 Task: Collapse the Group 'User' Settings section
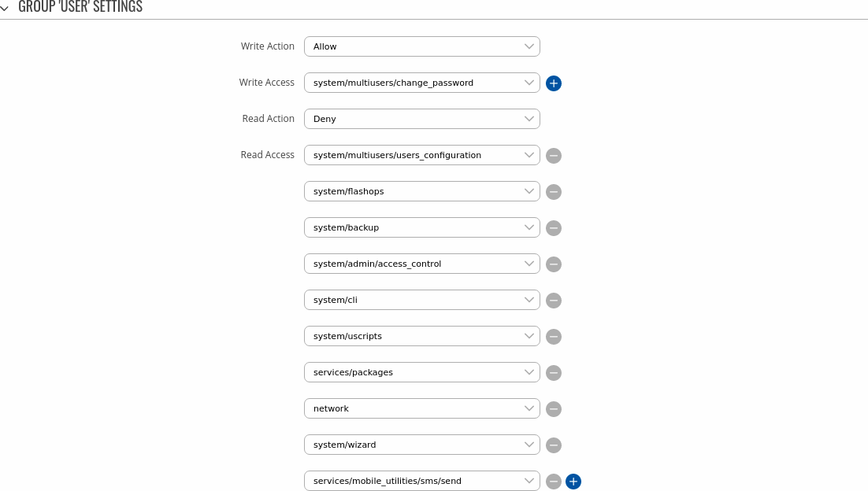coord(6,8)
